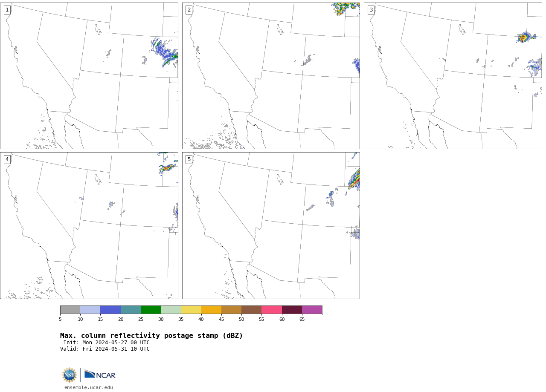Click the orange 40-45 dBZ swatch
The image size is (546, 392).
pos(211,310)
